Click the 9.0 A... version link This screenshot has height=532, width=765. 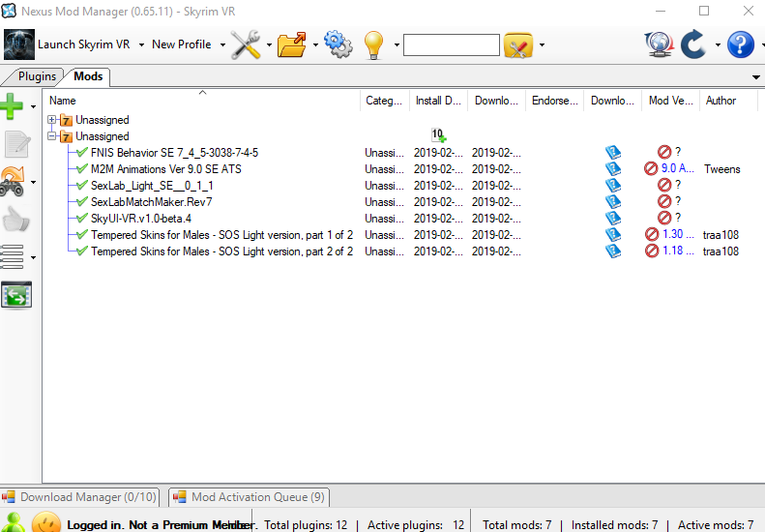tap(678, 168)
